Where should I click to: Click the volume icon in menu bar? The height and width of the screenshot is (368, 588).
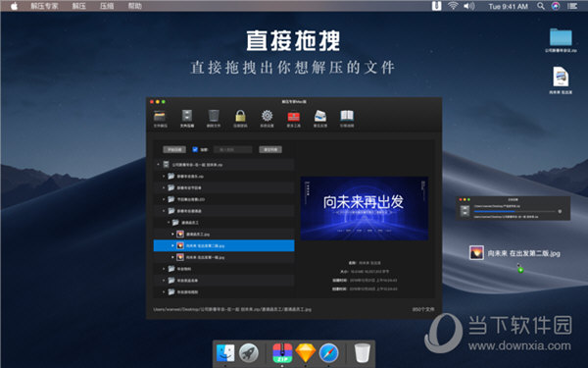tap(469, 6)
